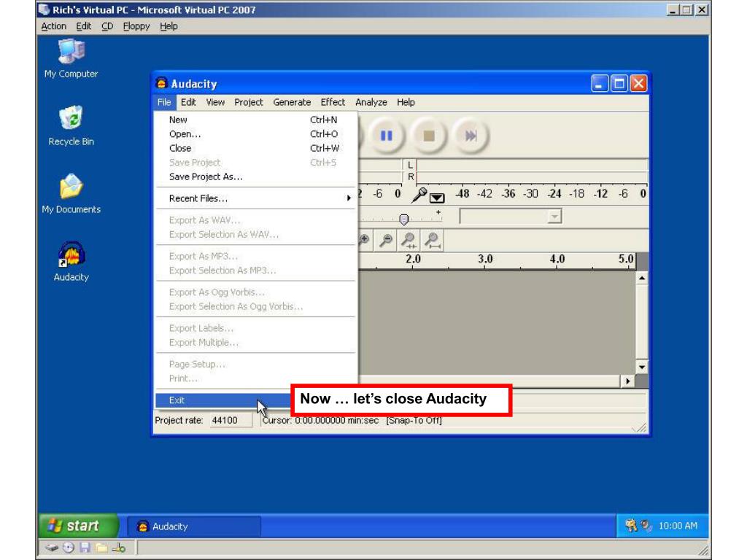The image size is (747, 560).
Task: Open the input source combo box
Action: (510, 217)
